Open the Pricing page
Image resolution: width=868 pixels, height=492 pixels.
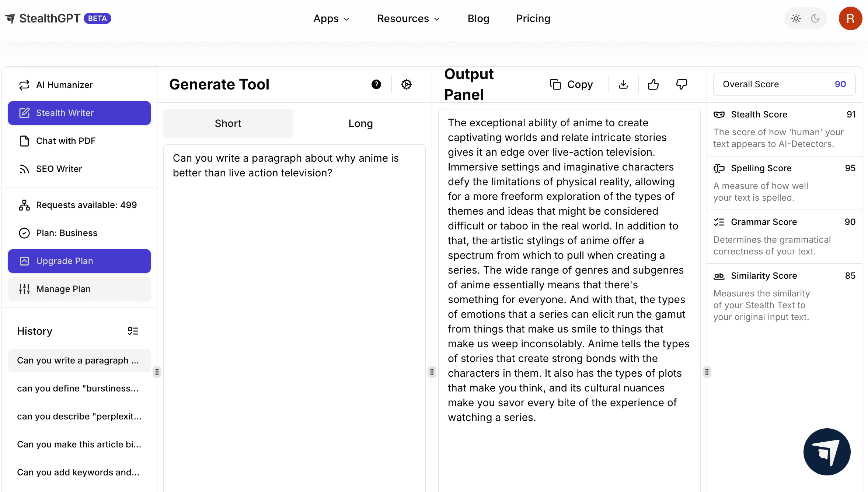533,18
